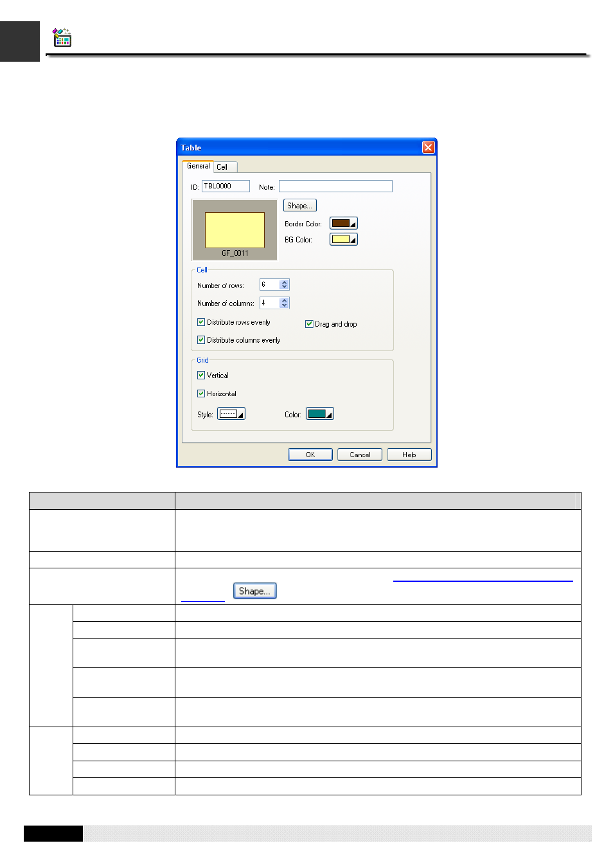
Task: Click the Number of columns field
Action: tap(269, 302)
